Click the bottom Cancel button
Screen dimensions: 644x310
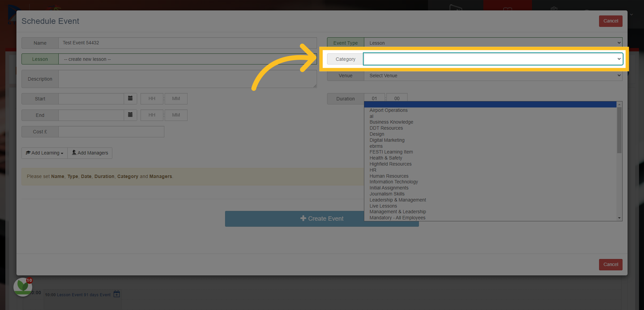[x=610, y=264]
